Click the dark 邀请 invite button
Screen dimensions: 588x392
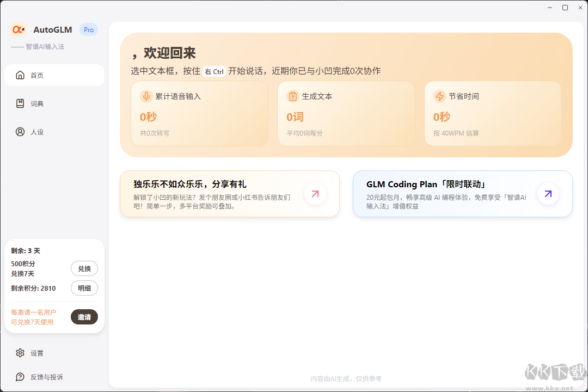tap(84, 317)
